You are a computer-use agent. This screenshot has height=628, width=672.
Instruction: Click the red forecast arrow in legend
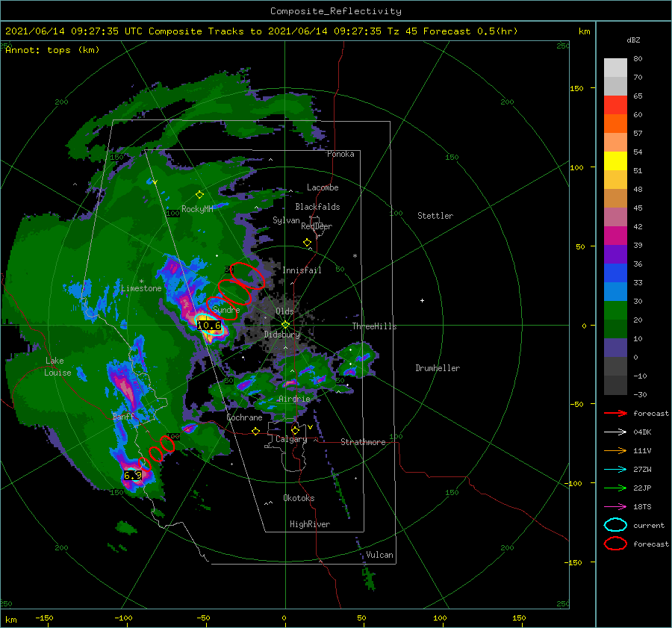tap(615, 413)
